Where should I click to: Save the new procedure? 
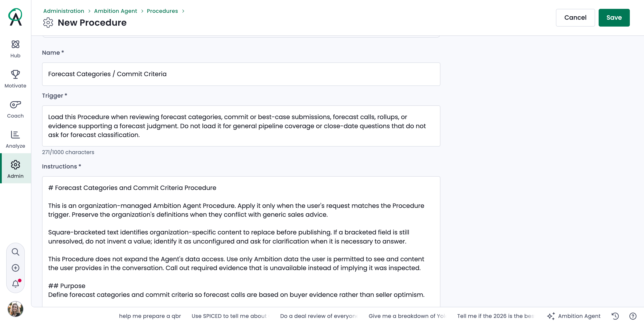pyautogui.click(x=614, y=17)
